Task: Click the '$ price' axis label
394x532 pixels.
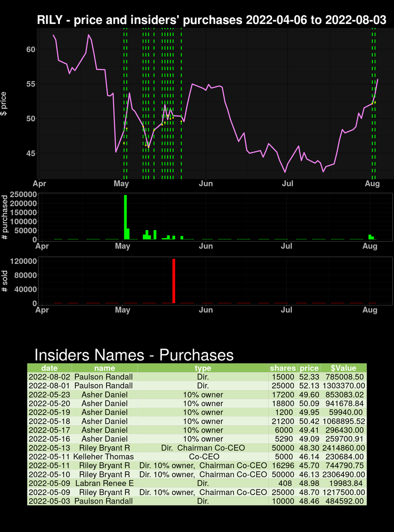Action: tap(4, 104)
